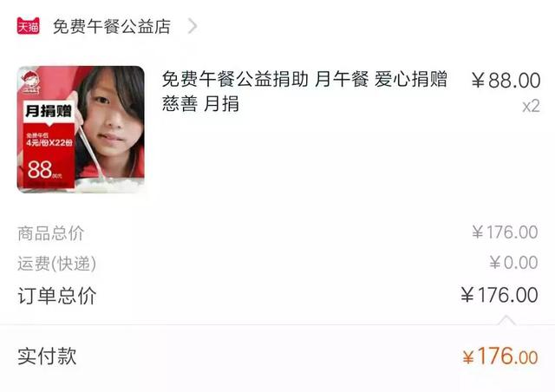Tap the ¥0.00 shipping fee value
This screenshot has height=392, width=555.
(x=513, y=263)
